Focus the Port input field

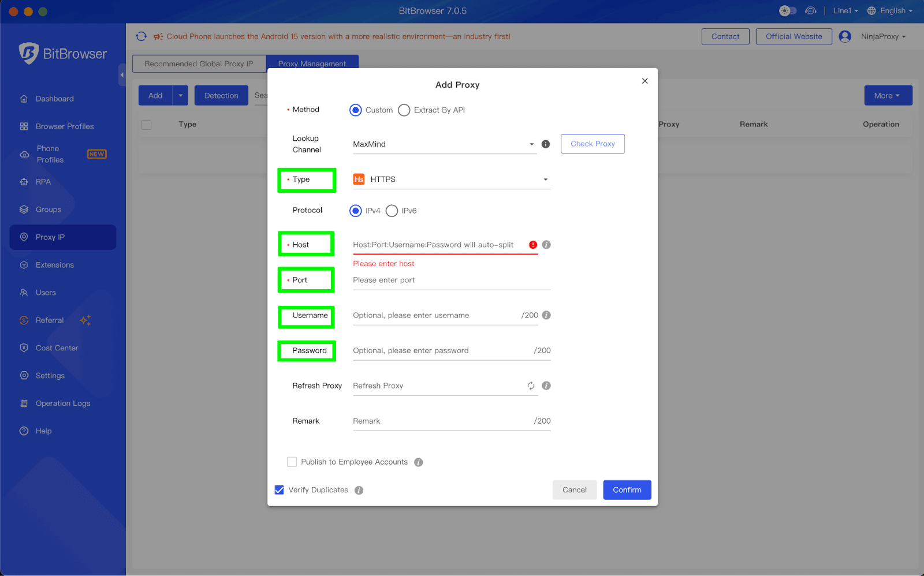click(x=452, y=280)
